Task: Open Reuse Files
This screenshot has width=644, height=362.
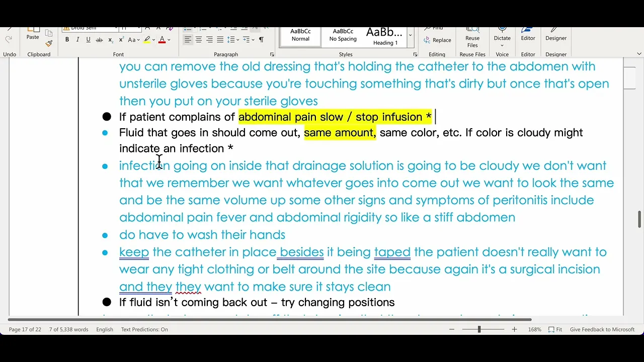Action: pyautogui.click(x=472, y=38)
